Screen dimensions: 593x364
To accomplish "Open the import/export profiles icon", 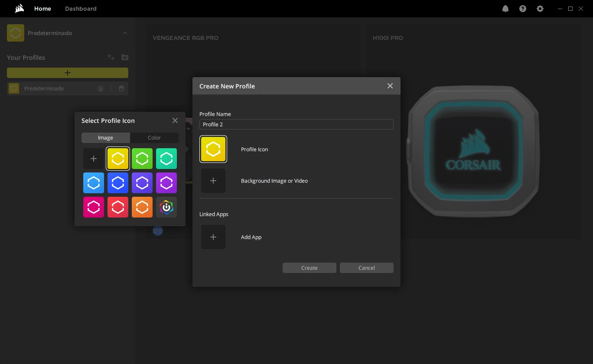I will [x=111, y=57].
